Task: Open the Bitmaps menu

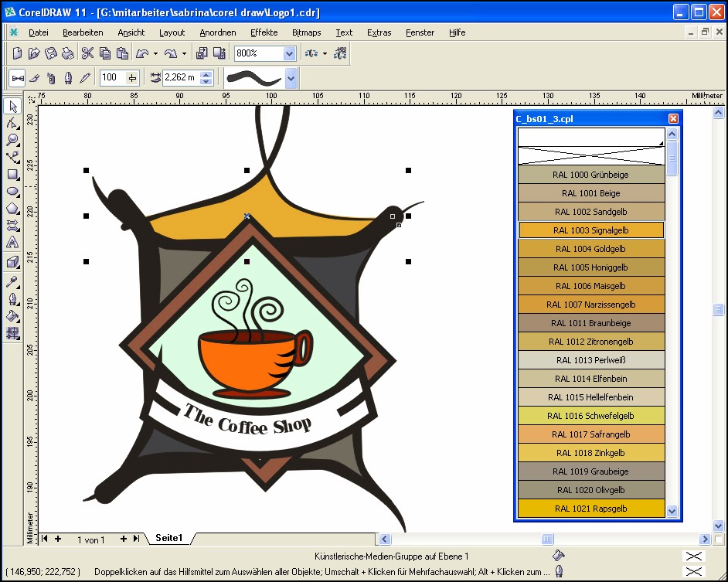Action: click(306, 32)
